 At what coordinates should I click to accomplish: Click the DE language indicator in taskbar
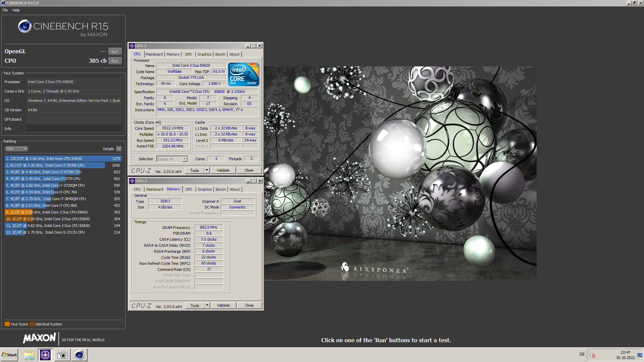pos(582,354)
